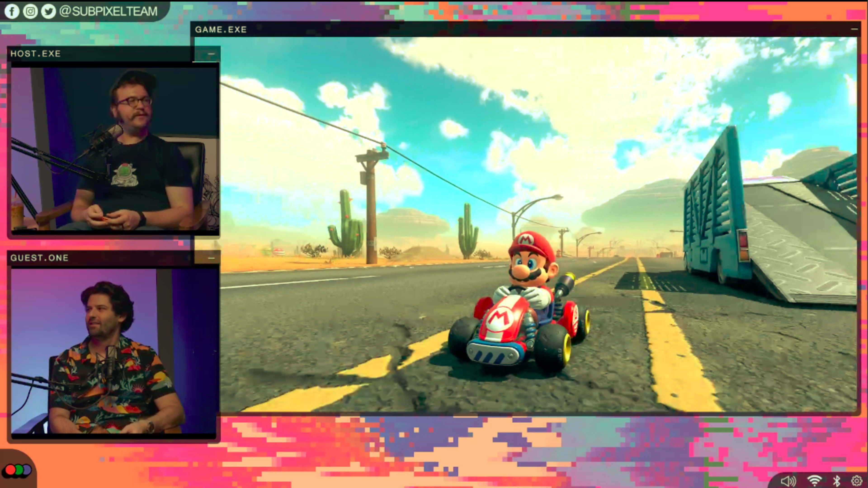The image size is (868, 488).
Task: Collapse the GUEST.ONE window with its dash
Action: coord(211,258)
